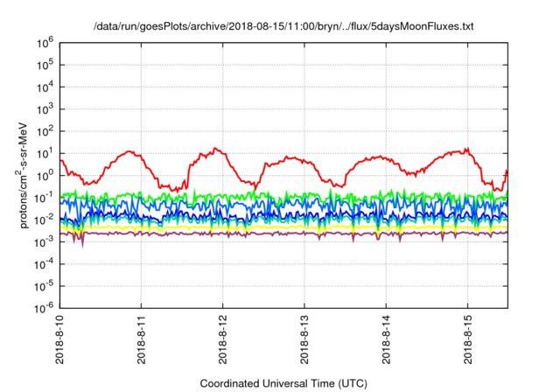This screenshot has width=560, height=392.
Task: Click the plot title file path
Action: [x=283, y=26]
